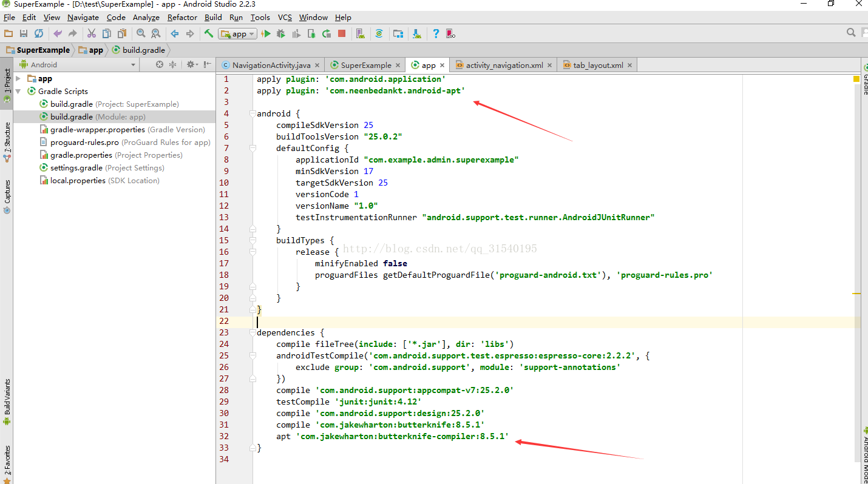This screenshot has height=484, width=868.
Task: Open the Android project view dropdown
Action: [77, 65]
